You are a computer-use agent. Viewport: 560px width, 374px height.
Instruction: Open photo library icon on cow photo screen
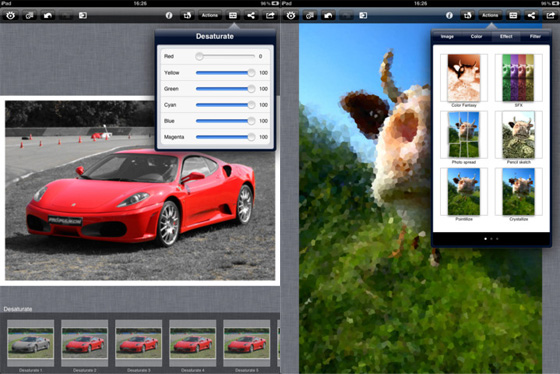pyautogui.click(x=310, y=15)
